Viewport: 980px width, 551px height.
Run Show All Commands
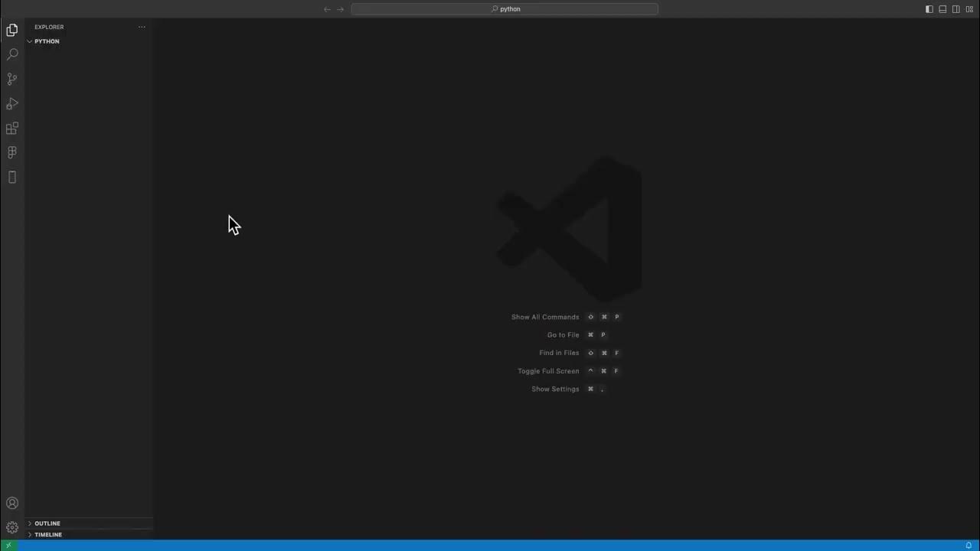(545, 316)
